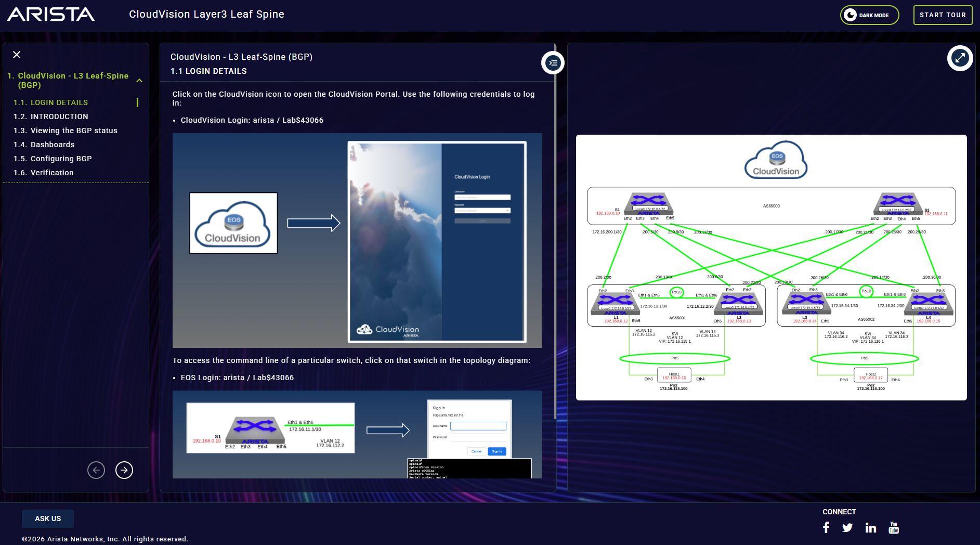The width and height of the screenshot is (980, 545).
Task: Open the Introduction section
Action: (59, 116)
